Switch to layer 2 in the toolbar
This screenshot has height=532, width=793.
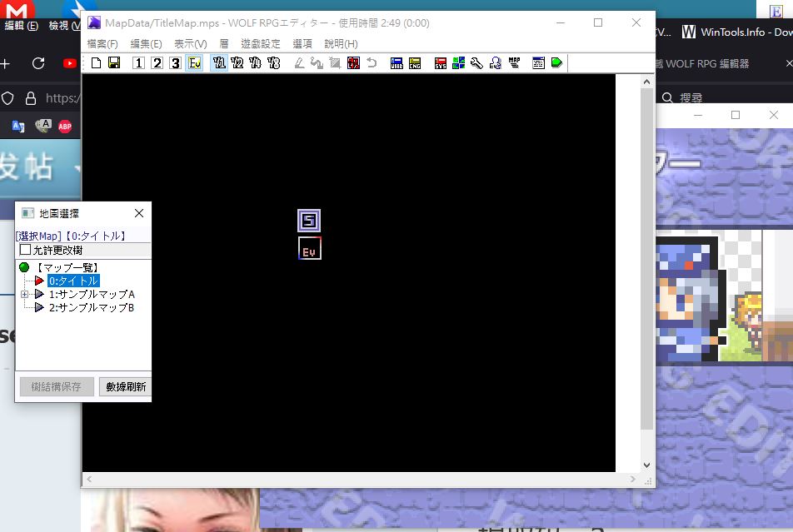point(157,62)
